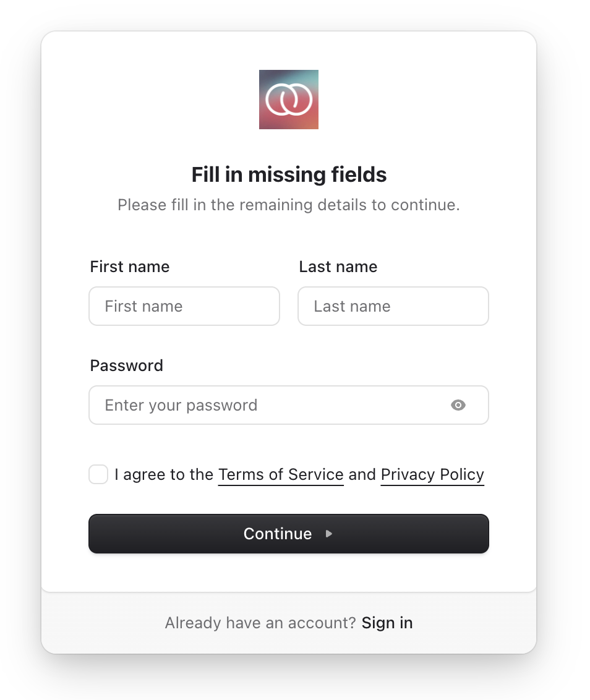590x700 pixels.
Task: Click the word "and" between policy links
Action: 362,475
